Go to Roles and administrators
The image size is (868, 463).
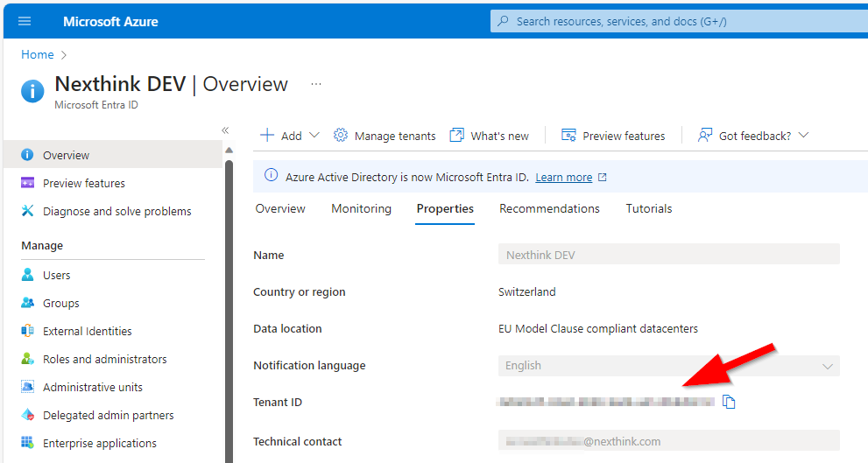click(104, 359)
